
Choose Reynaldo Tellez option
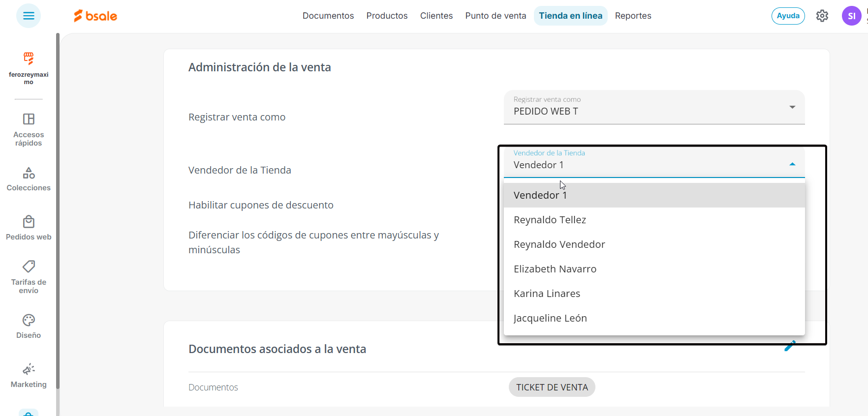tap(654, 220)
